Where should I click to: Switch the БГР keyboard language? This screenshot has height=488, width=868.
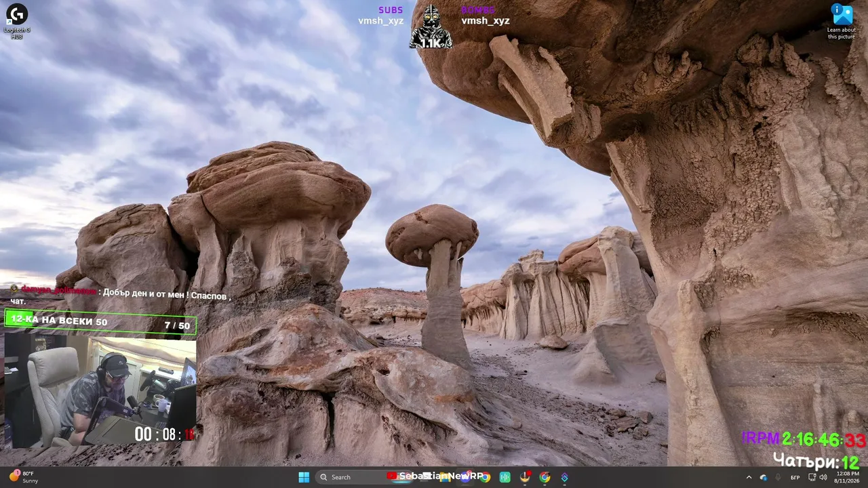795,477
